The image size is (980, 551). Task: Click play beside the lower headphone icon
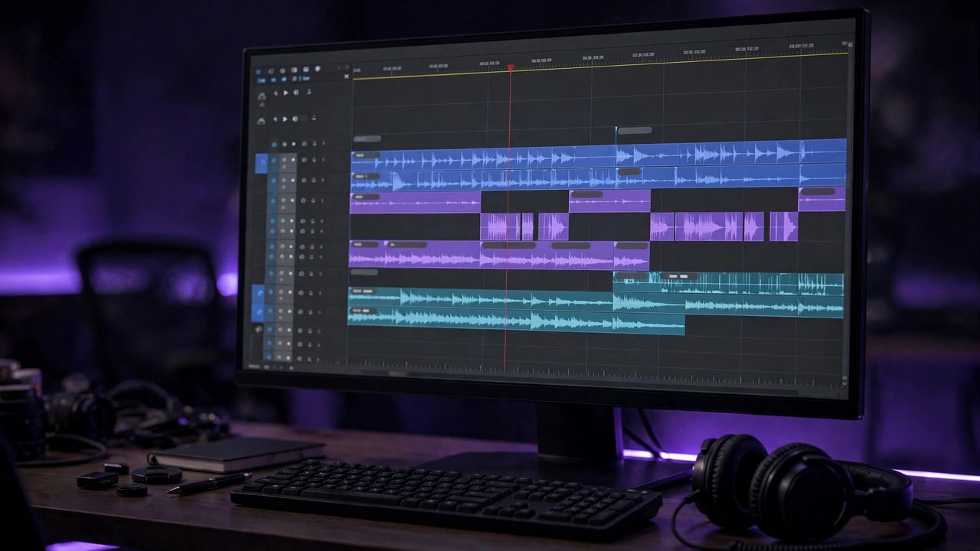[x=286, y=119]
